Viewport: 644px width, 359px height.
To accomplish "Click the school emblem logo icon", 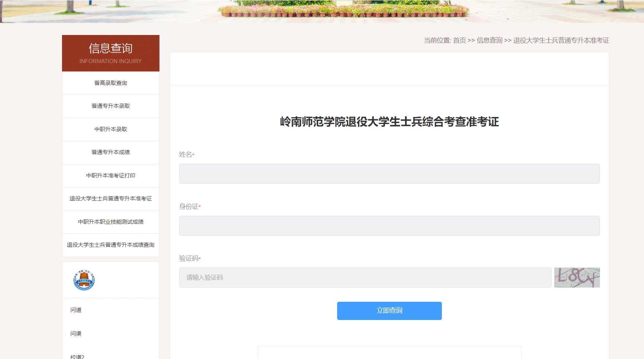I will (84, 280).
